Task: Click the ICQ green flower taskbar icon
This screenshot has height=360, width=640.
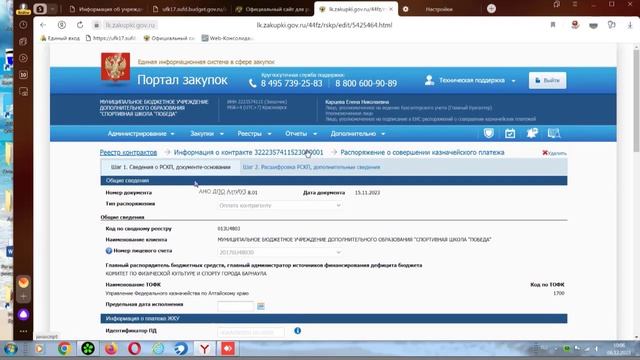Action: point(88,349)
